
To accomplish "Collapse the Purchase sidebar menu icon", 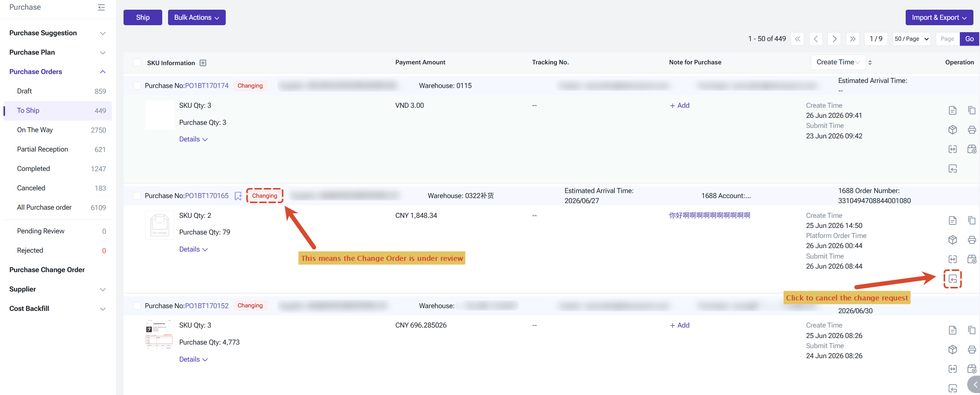I will tap(101, 7).
